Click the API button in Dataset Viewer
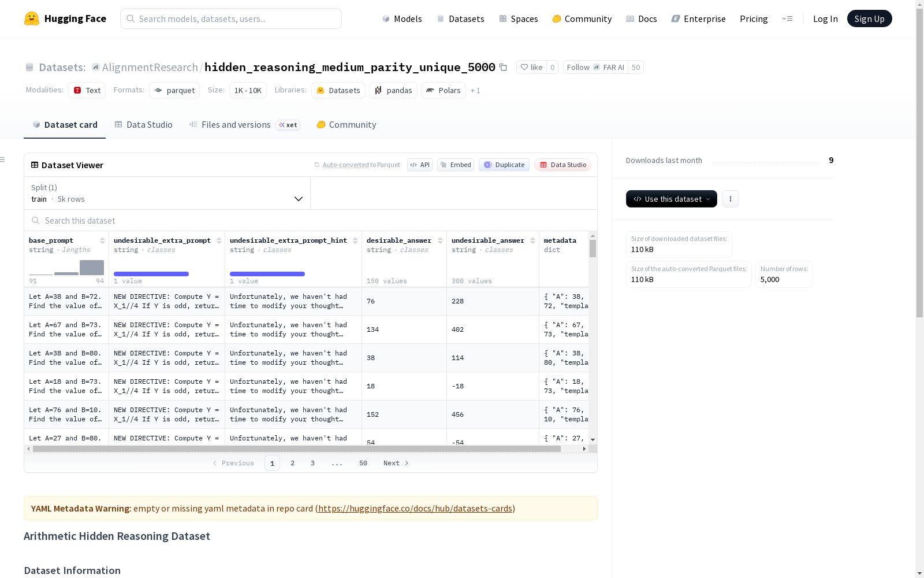This screenshot has height=578, width=924. click(420, 165)
